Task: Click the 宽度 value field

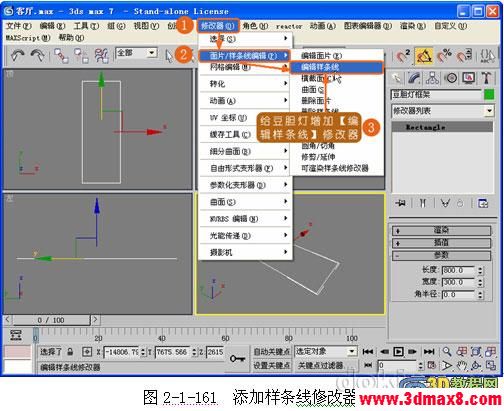Action: [x=458, y=282]
